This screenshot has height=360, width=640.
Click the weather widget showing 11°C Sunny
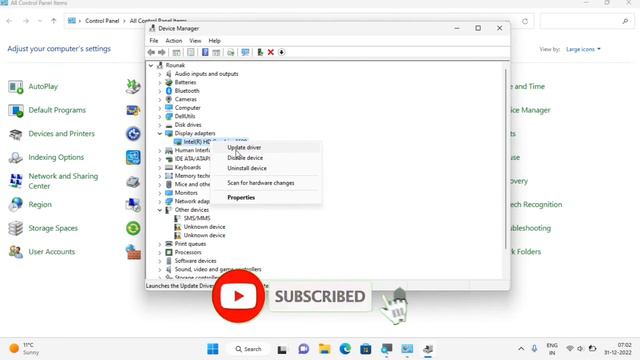[24, 349]
